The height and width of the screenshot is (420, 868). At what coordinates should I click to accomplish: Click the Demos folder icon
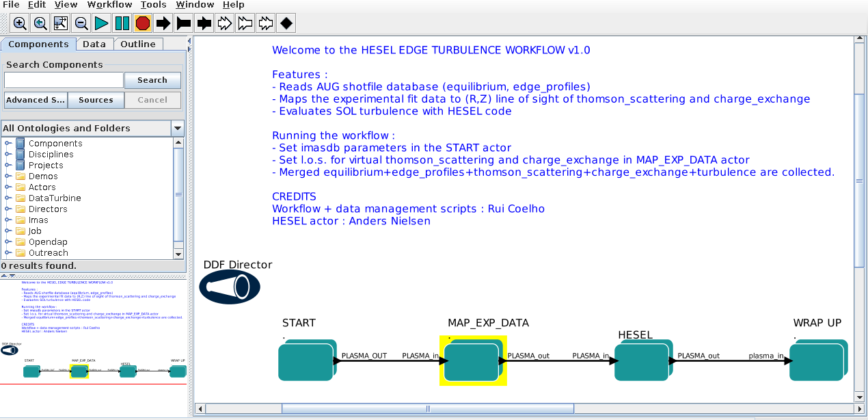coord(20,176)
